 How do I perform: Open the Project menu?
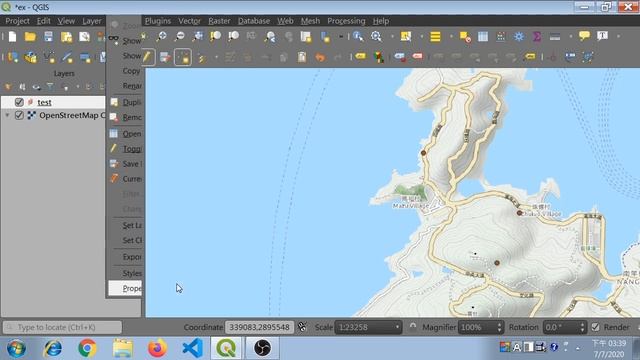click(17, 21)
